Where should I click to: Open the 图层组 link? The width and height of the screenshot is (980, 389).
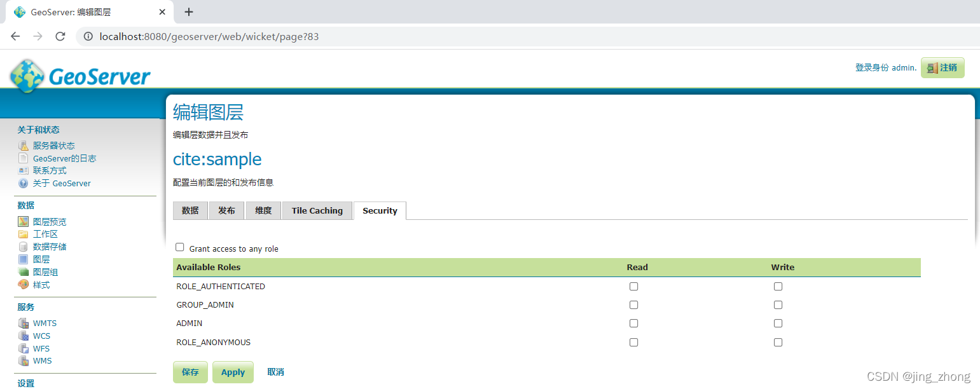coord(45,272)
